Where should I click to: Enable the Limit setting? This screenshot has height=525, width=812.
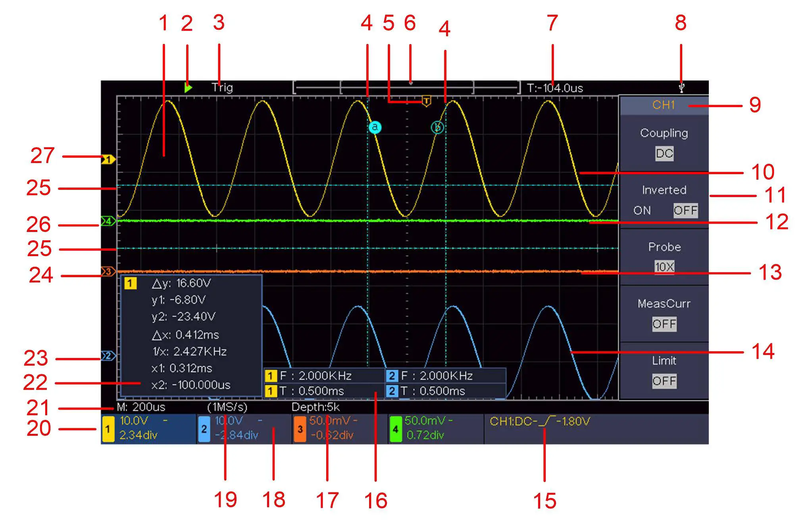(x=664, y=381)
